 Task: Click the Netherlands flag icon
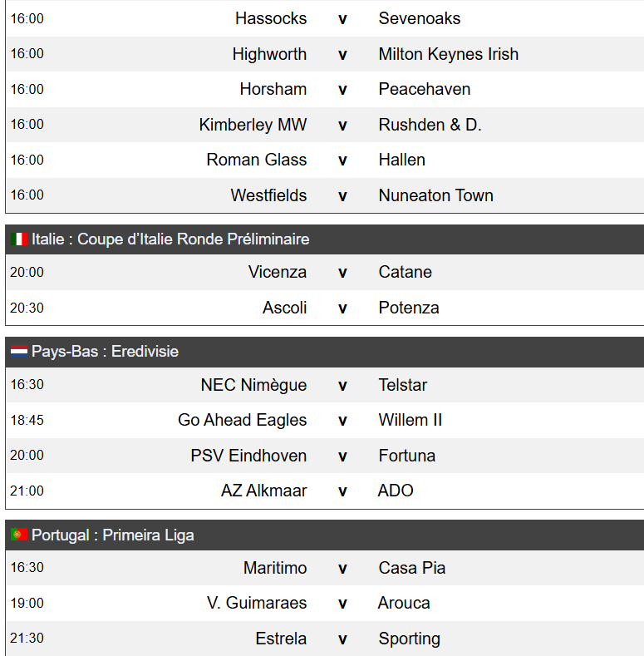19,352
